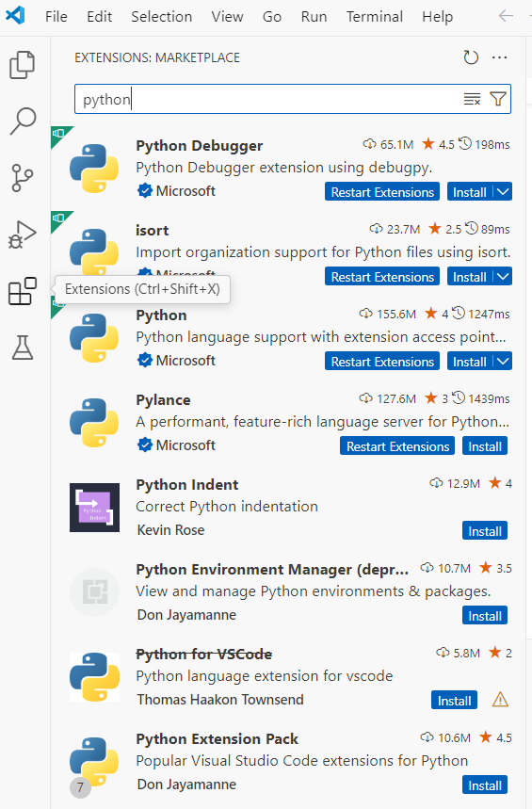The width and height of the screenshot is (532, 809).
Task: Select the struck-through Python for VSCode title
Action: [203, 655]
